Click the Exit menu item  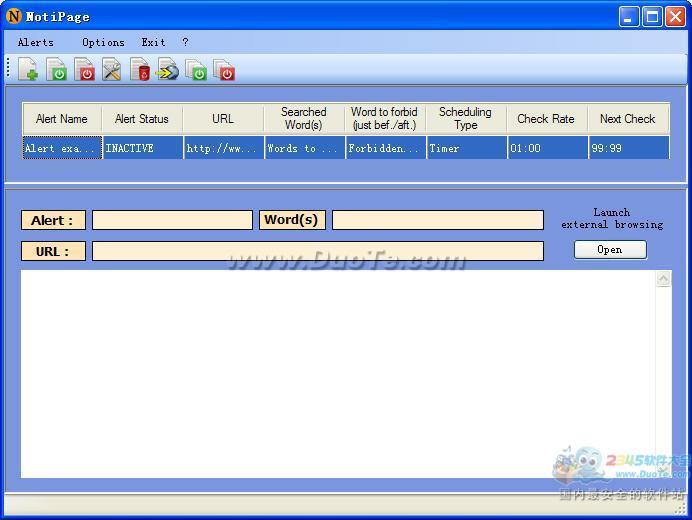point(153,42)
